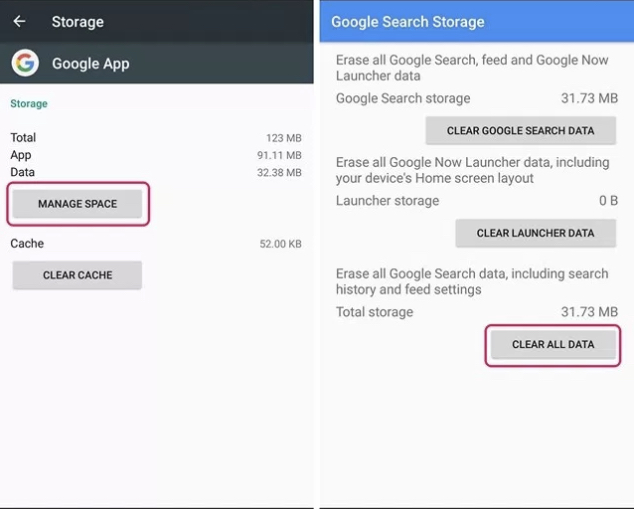
Task: Select the App 91.11 MB row
Action: pos(155,155)
